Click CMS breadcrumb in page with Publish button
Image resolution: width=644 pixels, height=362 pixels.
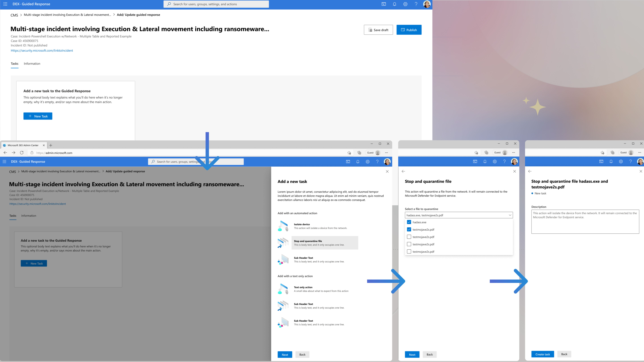click(14, 15)
